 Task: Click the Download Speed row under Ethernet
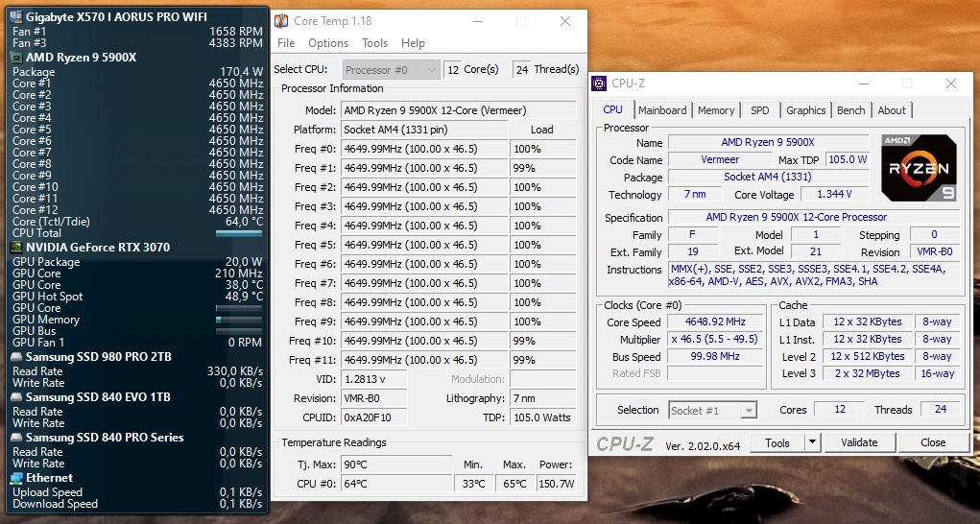(x=137, y=504)
